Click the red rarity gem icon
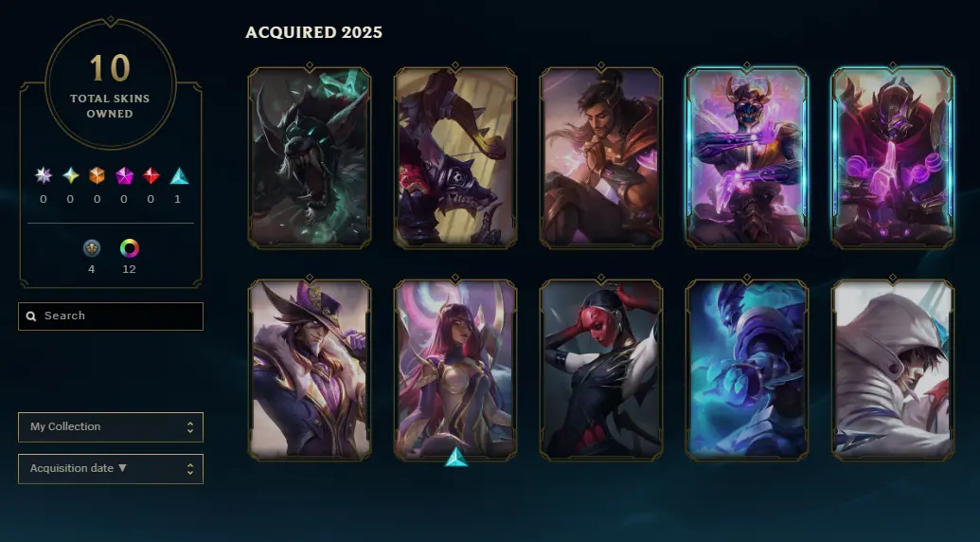The width and height of the screenshot is (980, 542). [x=151, y=175]
